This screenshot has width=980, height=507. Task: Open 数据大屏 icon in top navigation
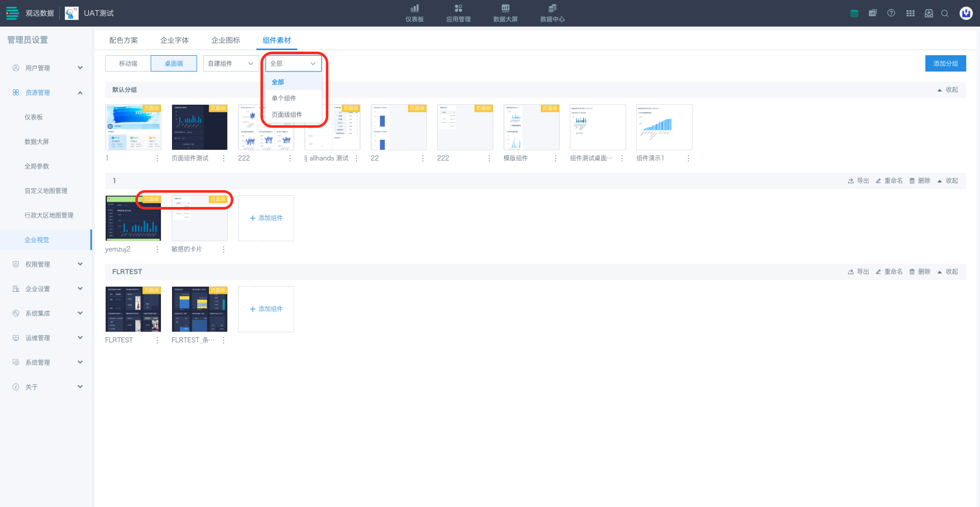point(505,13)
